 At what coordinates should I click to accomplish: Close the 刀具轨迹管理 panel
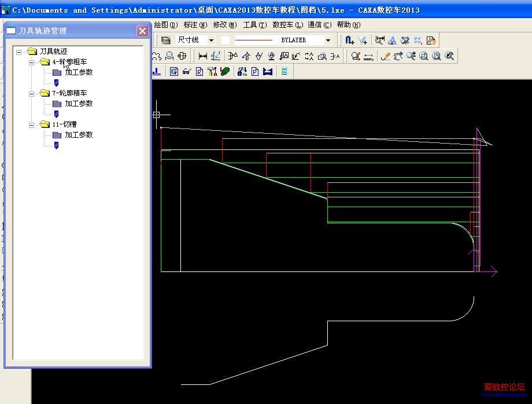click(x=142, y=31)
